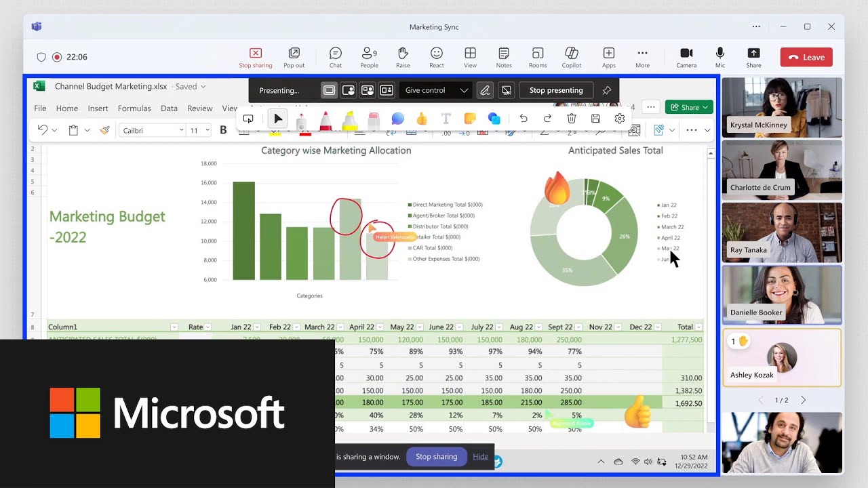Launch Copilot in the meeting
The image size is (868, 488).
[x=572, y=58]
